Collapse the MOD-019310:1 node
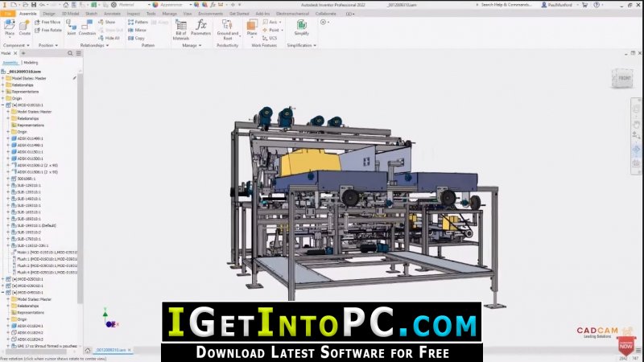 tap(3, 105)
